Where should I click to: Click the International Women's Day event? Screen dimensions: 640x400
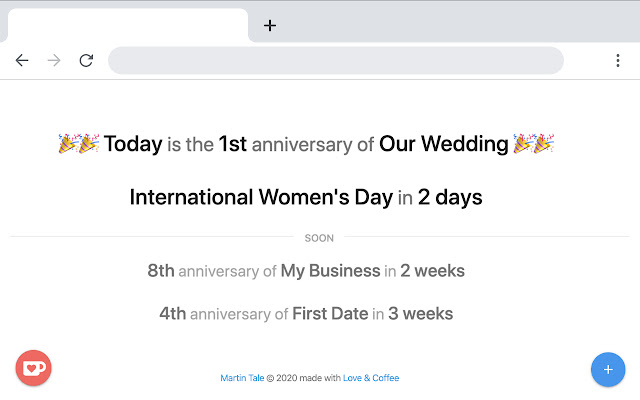261,197
